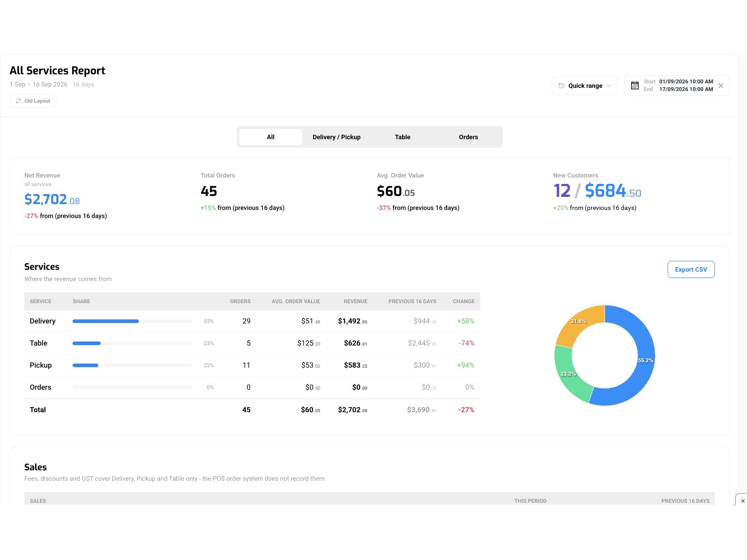Click the SHARE column header
This screenshot has height=560, width=747.
click(x=81, y=301)
